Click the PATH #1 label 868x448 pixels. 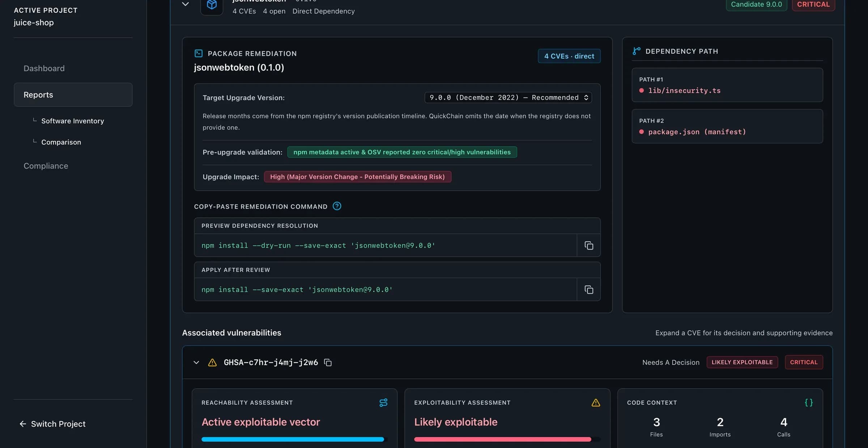(x=651, y=79)
